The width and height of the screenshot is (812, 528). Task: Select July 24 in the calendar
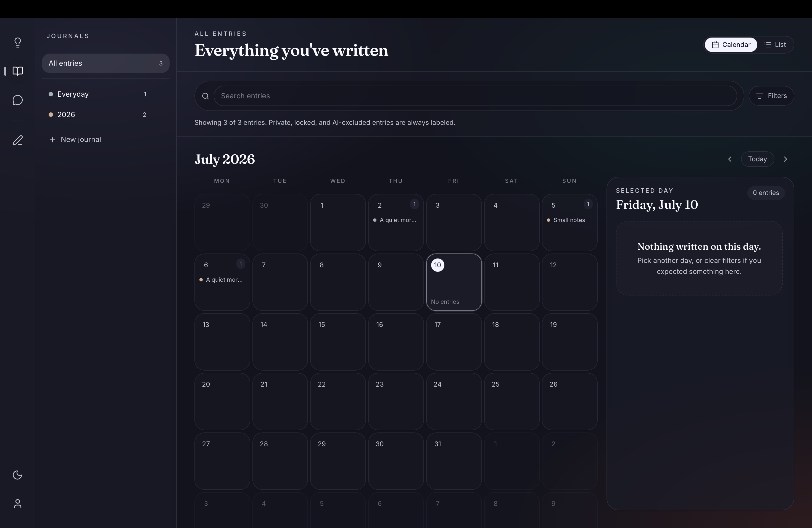454,402
